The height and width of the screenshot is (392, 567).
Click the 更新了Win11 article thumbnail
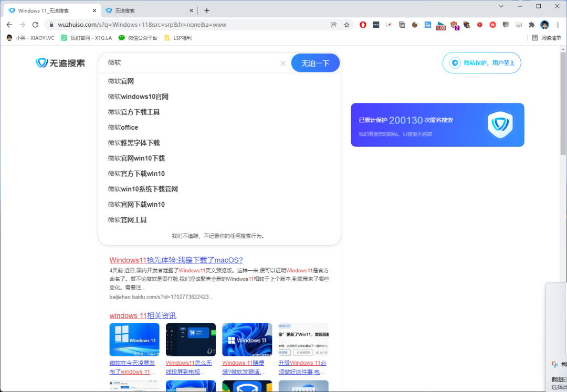tap(303, 340)
